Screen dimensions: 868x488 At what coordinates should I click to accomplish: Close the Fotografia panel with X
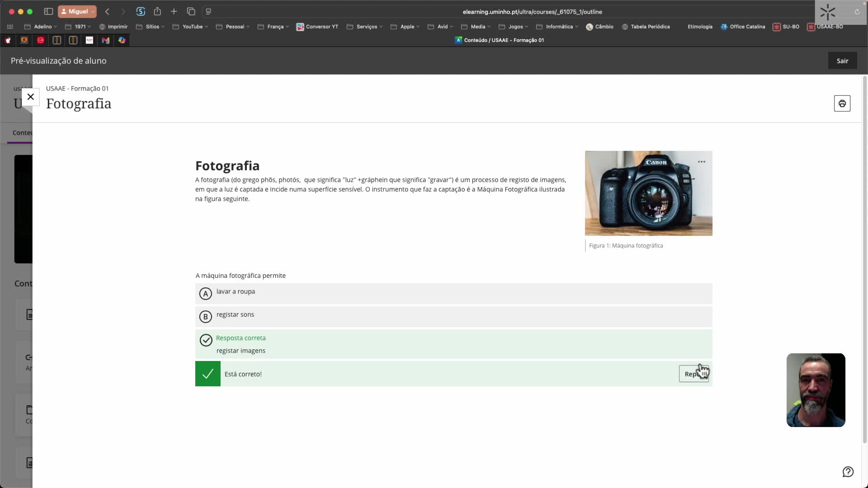coord(31,97)
